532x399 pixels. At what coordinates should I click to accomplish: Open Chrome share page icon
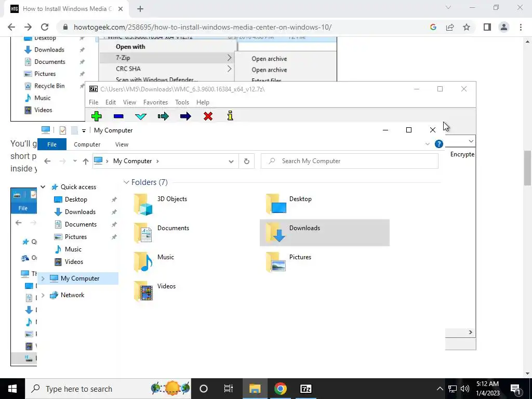pos(450,27)
